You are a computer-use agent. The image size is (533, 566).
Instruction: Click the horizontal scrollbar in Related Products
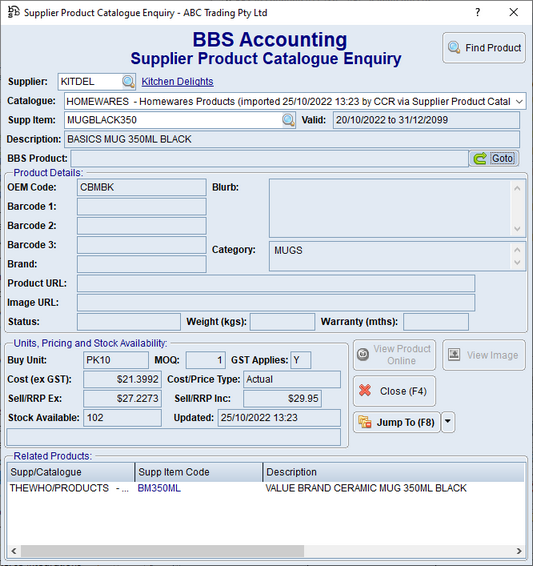(162, 551)
